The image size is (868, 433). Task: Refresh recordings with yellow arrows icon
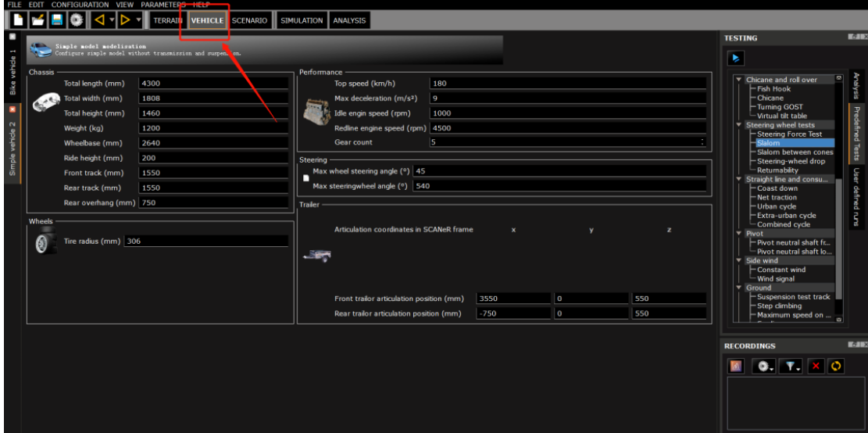(x=835, y=366)
